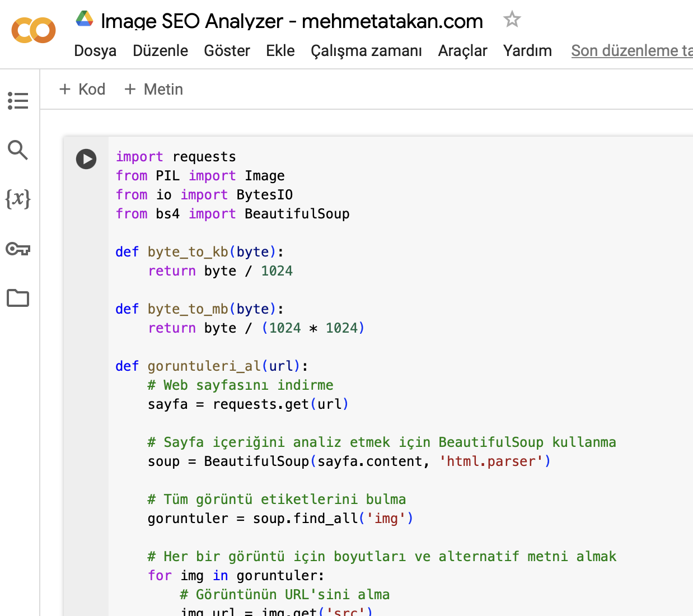Image resolution: width=693 pixels, height=616 pixels.
Task: Open the notebook search panel
Action: pos(18,150)
